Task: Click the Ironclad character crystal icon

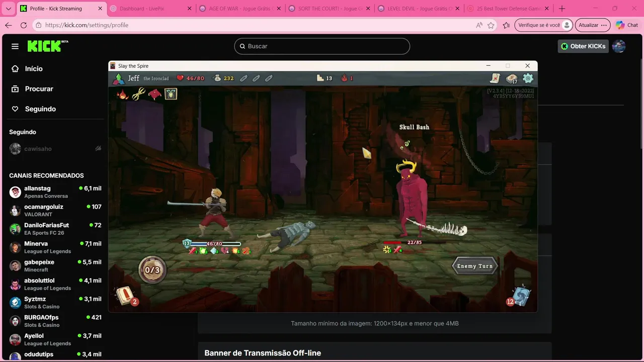Action: (118, 78)
